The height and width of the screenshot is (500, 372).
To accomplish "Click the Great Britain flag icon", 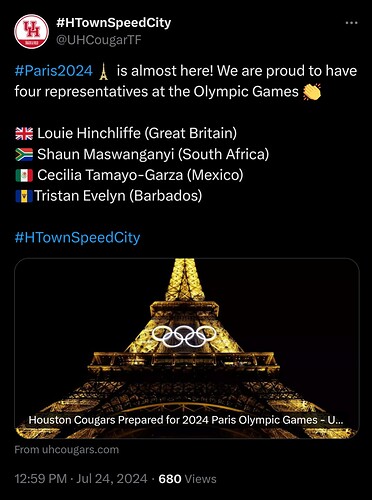I will point(24,133).
